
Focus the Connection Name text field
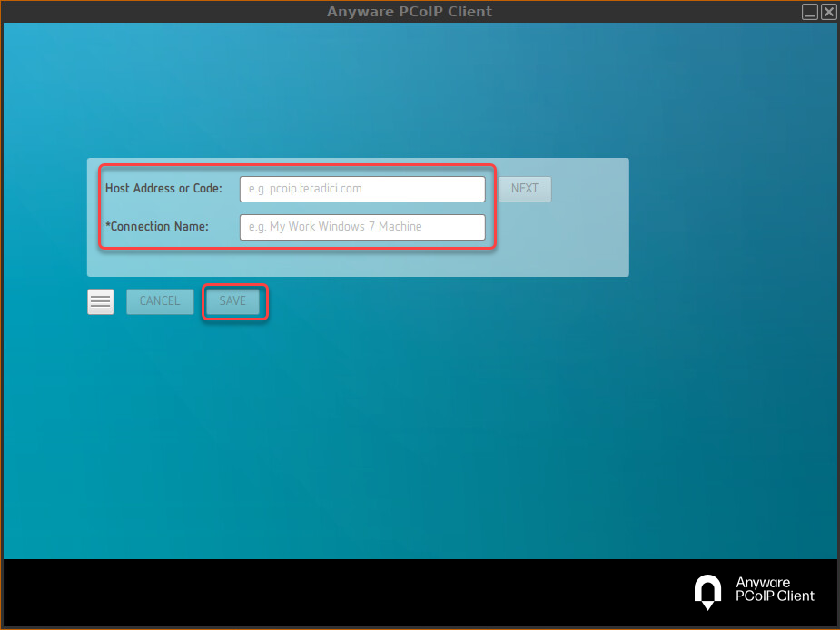click(x=362, y=227)
